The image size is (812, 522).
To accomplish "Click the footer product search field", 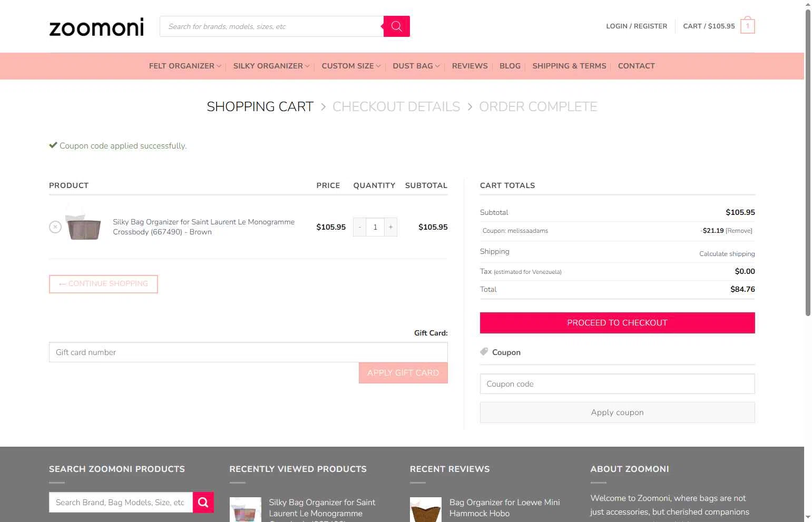I will click(x=121, y=503).
